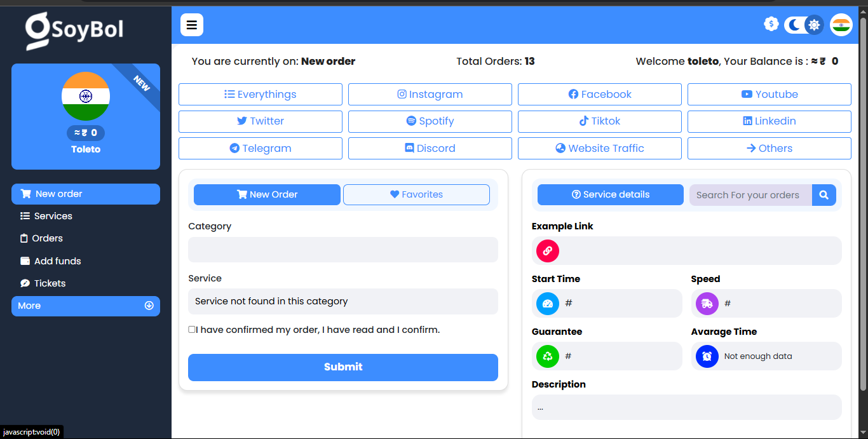Open the Service dropdown

click(342, 302)
